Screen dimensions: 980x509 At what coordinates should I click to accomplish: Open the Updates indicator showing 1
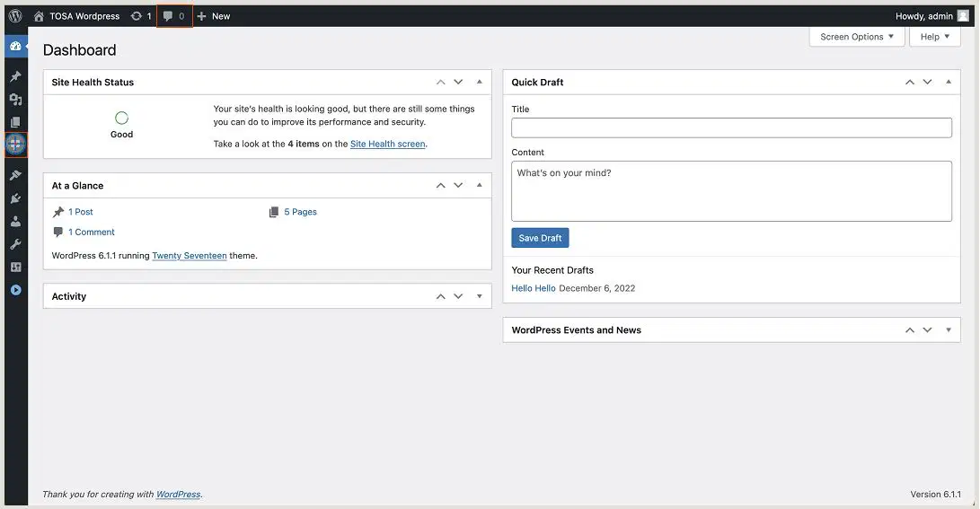point(141,16)
